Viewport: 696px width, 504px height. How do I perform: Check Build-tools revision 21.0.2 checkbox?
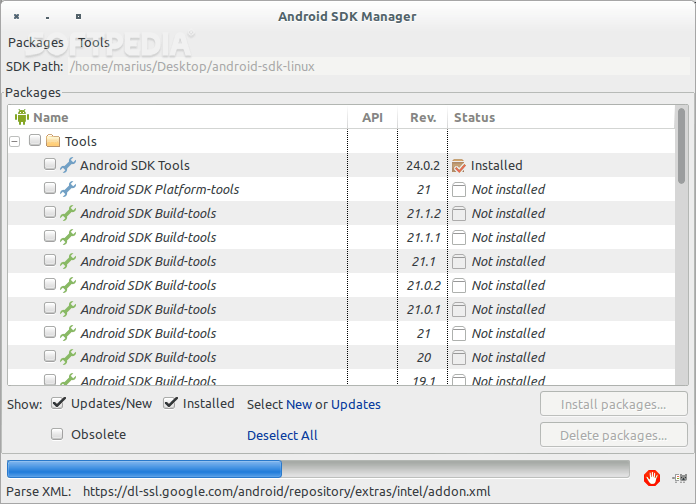[x=50, y=284]
